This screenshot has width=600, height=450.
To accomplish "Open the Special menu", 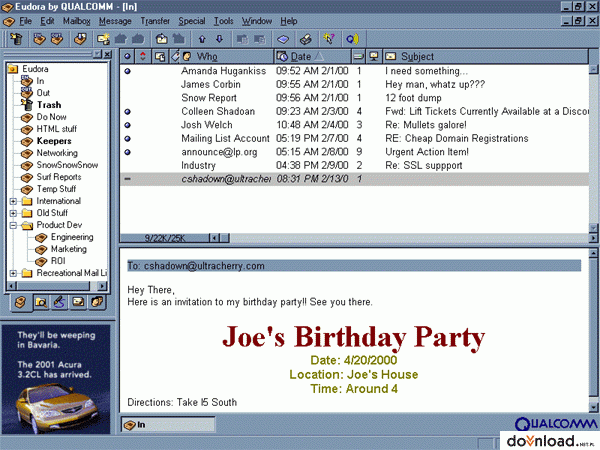I will pyautogui.click(x=192, y=21).
